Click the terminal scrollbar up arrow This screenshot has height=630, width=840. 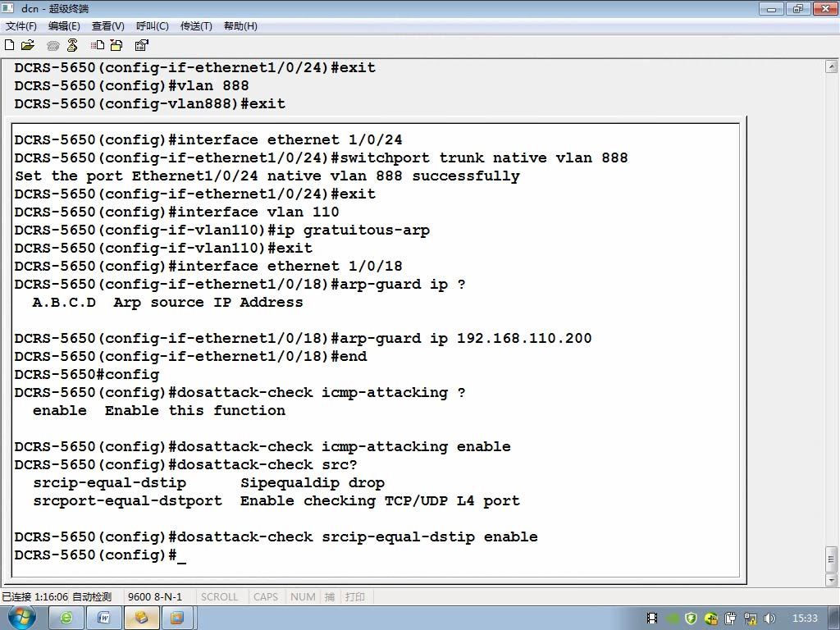click(x=831, y=67)
